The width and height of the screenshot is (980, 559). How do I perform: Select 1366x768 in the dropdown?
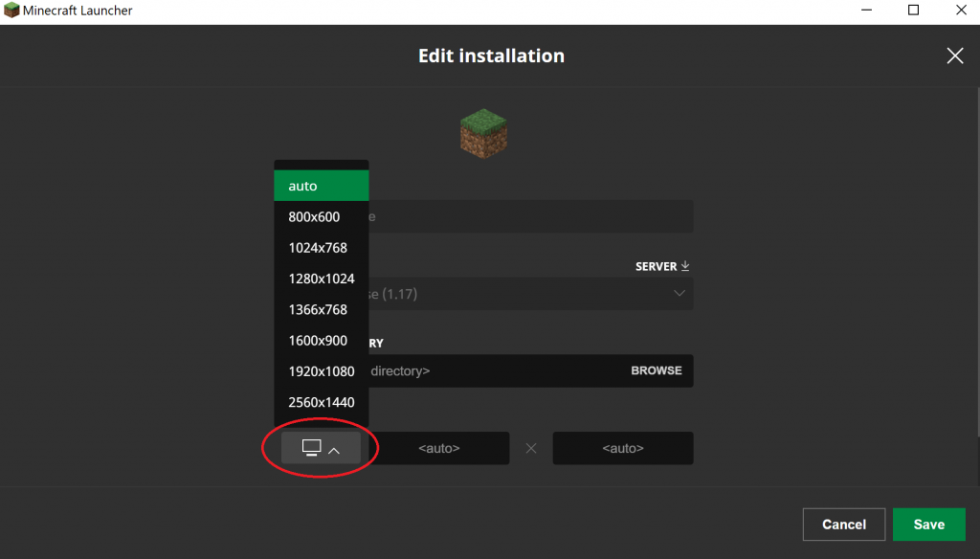click(321, 309)
